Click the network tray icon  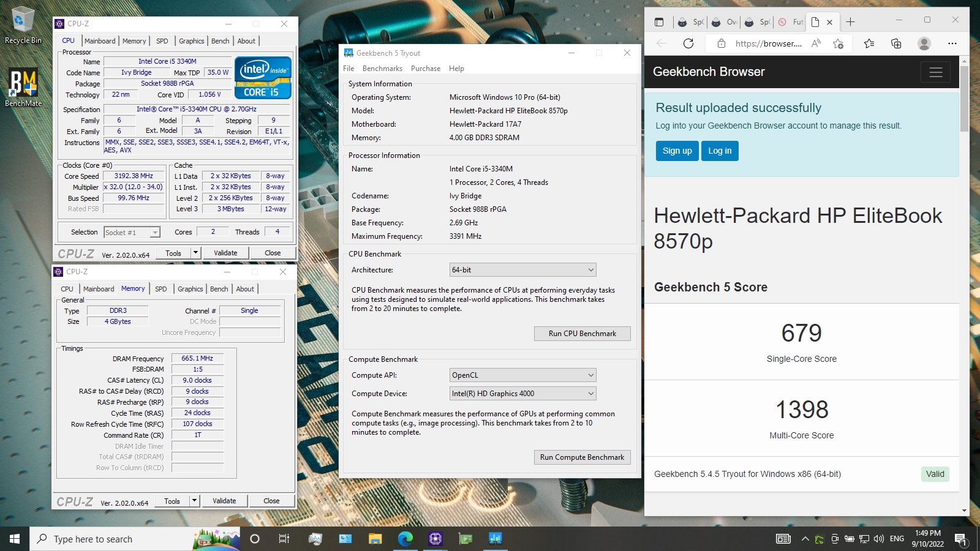[x=864, y=539]
